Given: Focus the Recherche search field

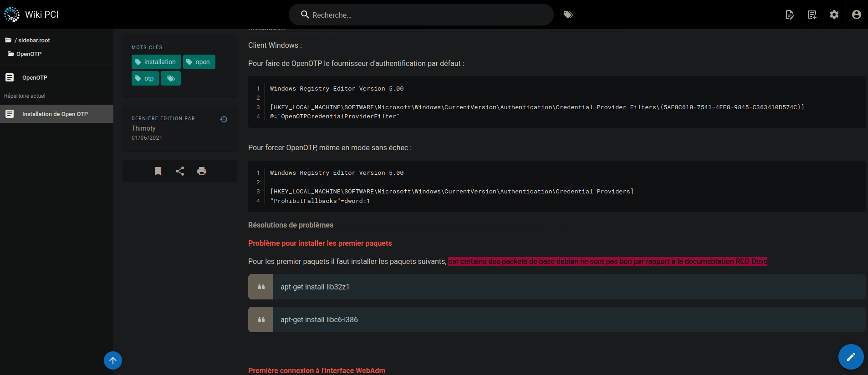Looking at the screenshot, I should 421,15.
